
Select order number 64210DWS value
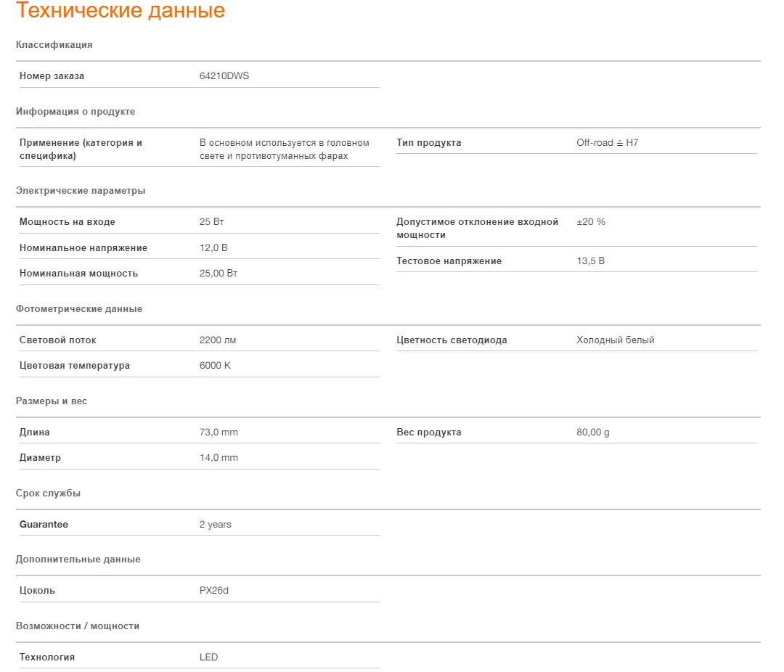pyautogui.click(x=224, y=76)
